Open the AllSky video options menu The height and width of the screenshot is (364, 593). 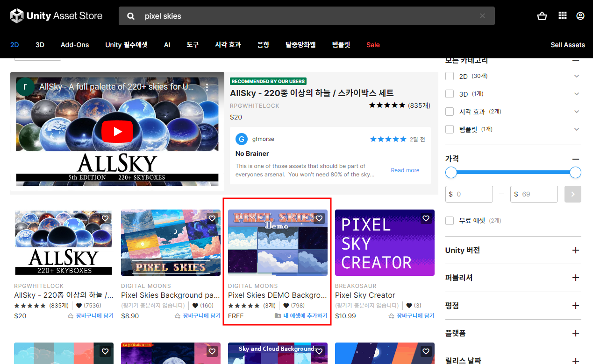tap(207, 87)
